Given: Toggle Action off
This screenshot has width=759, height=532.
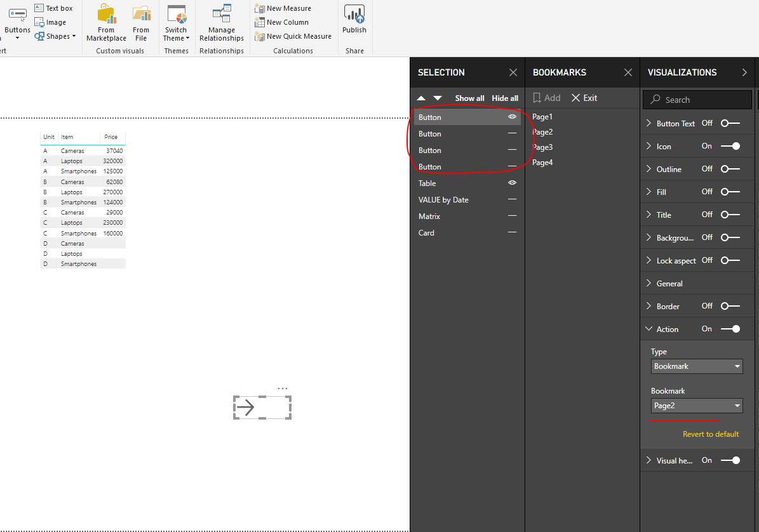Looking at the screenshot, I should (x=730, y=329).
